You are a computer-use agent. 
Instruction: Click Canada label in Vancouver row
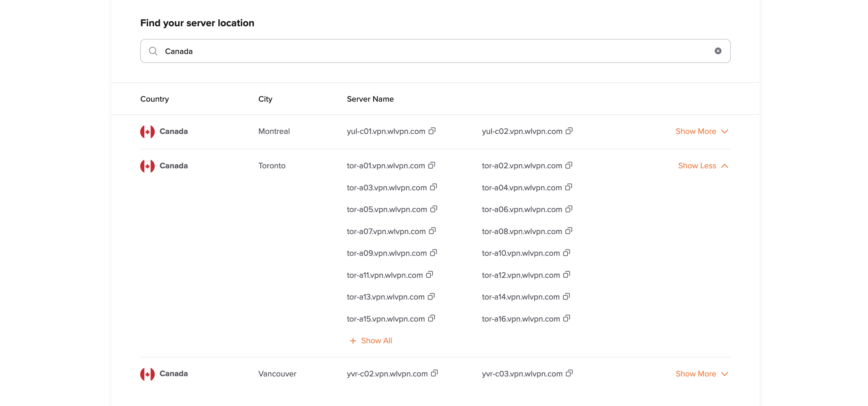pos(173,374)
